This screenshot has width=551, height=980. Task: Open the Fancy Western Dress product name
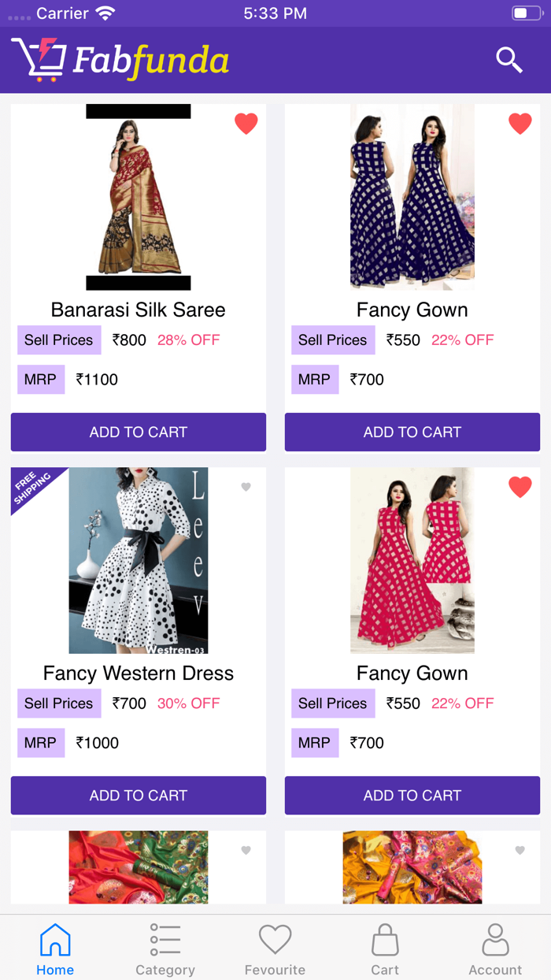(138, 674)
